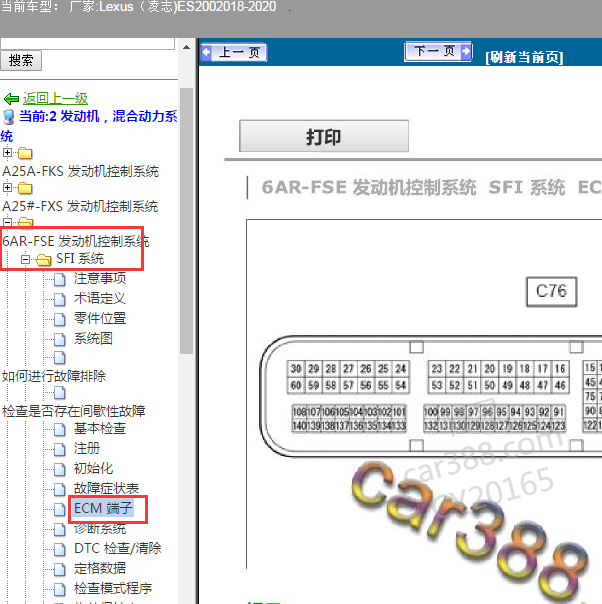Click the 返回上一级 back link
The image size is (602, 604).
55,99
